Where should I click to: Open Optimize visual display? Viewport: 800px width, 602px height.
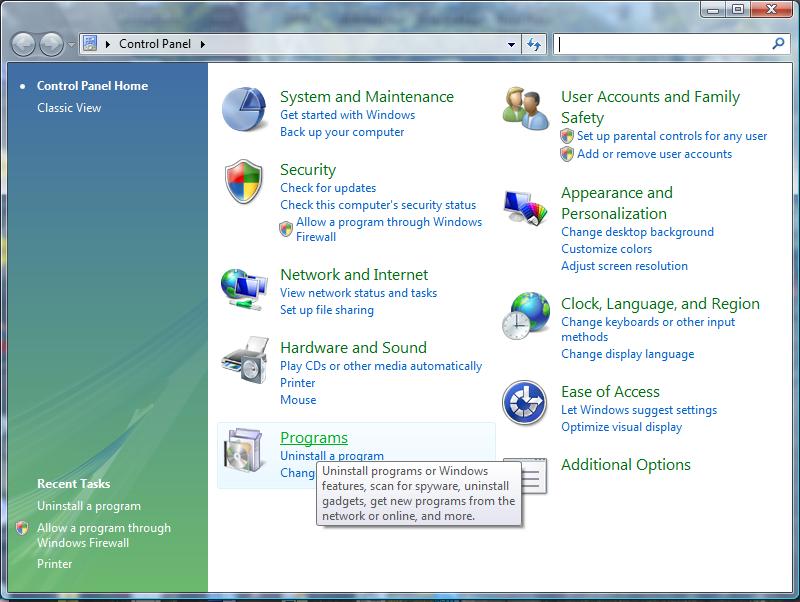point(621,427)
